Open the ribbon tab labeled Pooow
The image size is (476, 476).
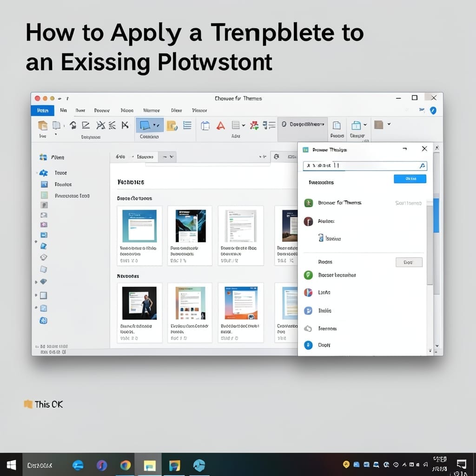pos(102,111)
